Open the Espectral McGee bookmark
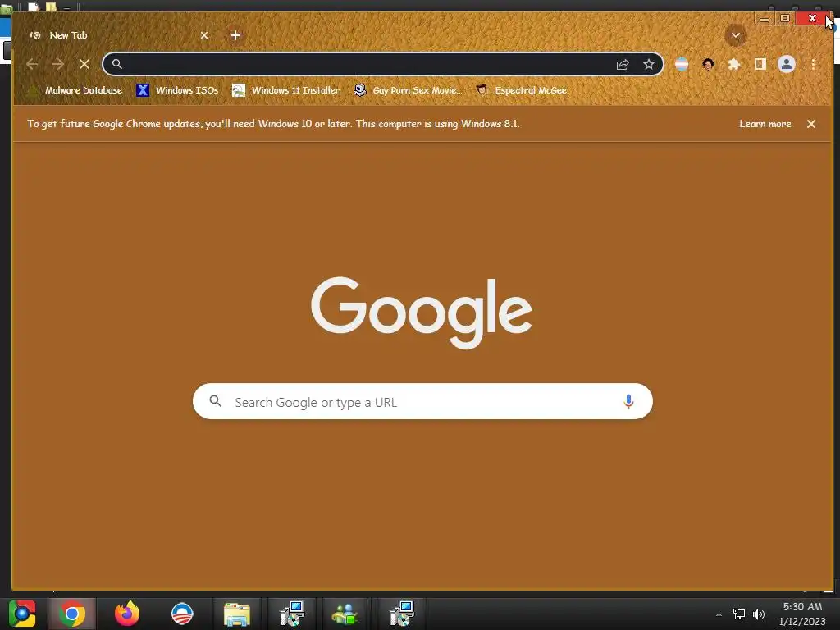 (522, 90)
